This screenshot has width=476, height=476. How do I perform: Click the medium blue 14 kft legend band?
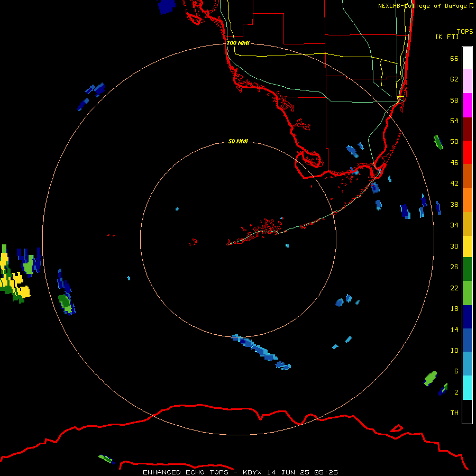click(x=467, y=340)
